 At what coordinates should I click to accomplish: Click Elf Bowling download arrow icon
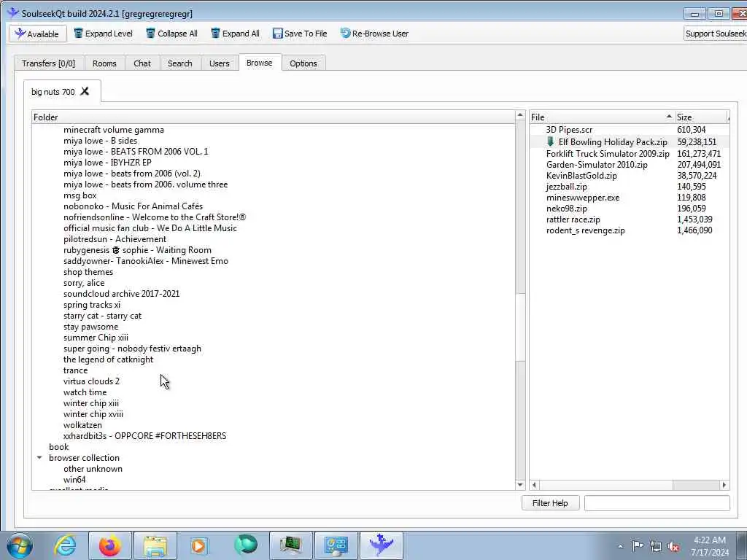pos(550,141)
